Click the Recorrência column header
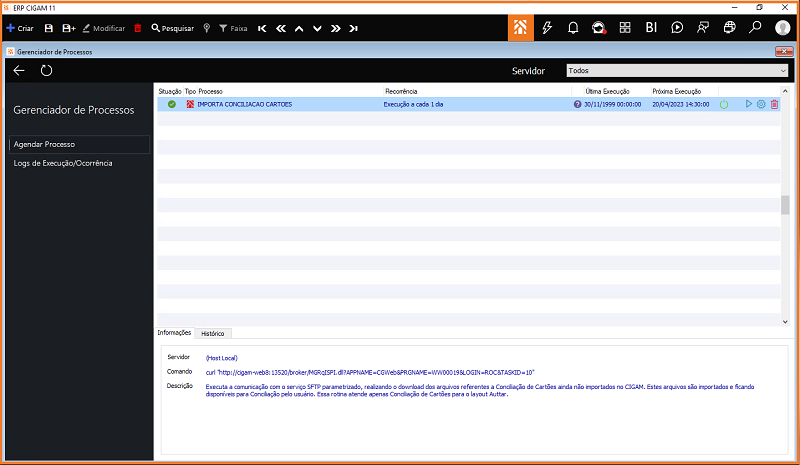Image resolution: width=800 pixels, height=465 pixels. click(x=401, y=91)
